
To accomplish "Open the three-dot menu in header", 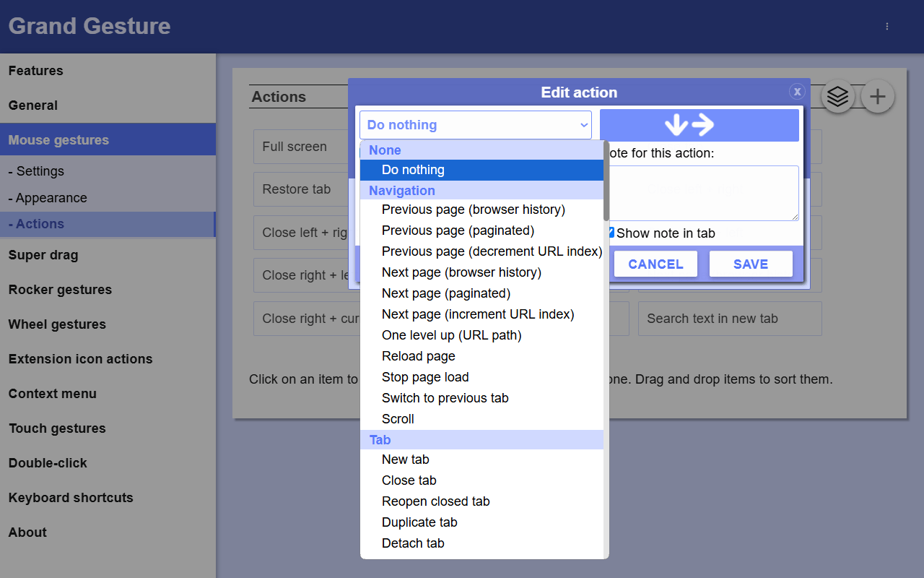I will pos(887,26).
